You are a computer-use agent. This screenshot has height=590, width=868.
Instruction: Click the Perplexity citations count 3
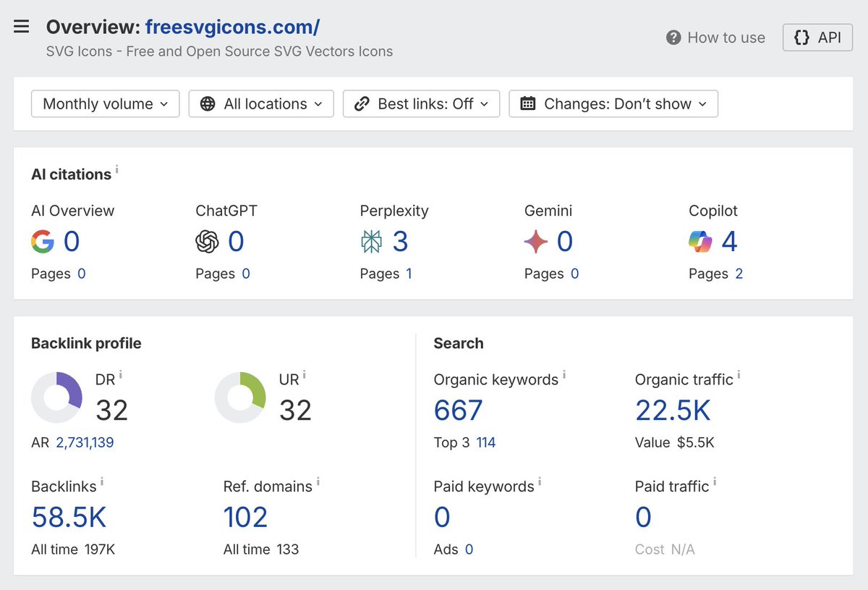tap(400, 242)
